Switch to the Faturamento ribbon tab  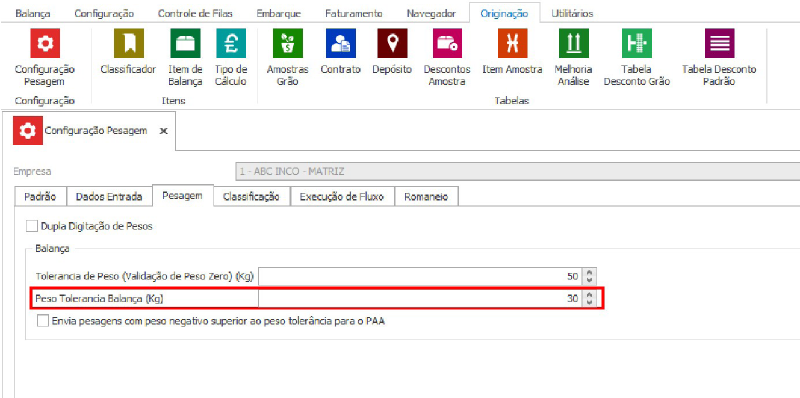coord(354,14)
